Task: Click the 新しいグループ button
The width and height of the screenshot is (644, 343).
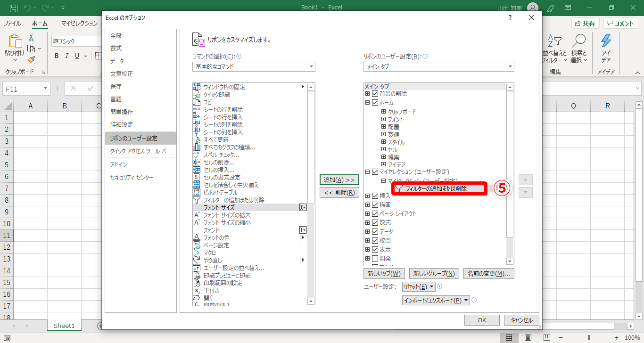Action: pyautogui.click(x=434, y=273)
